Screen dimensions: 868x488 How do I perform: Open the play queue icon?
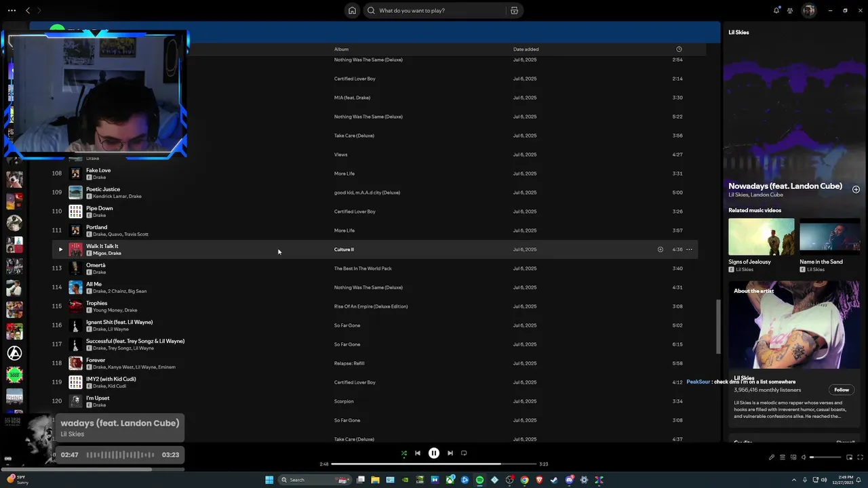coord(783,457)
